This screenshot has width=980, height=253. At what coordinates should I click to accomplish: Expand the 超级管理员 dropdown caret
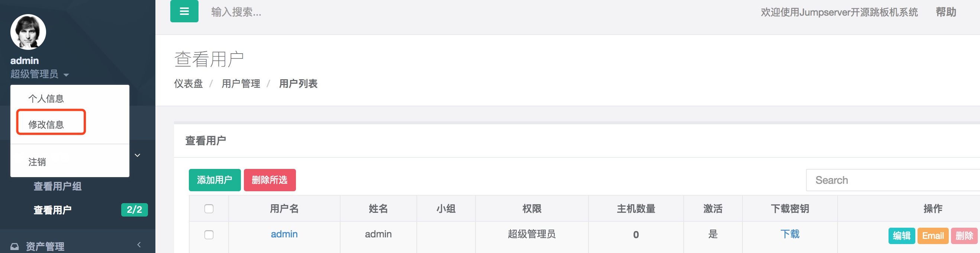pos(66,75)
